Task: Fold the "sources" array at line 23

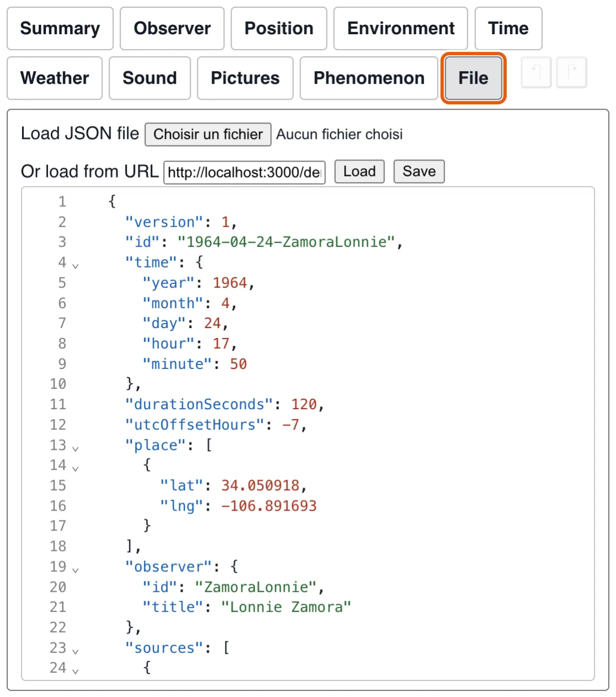Action: 76,651
